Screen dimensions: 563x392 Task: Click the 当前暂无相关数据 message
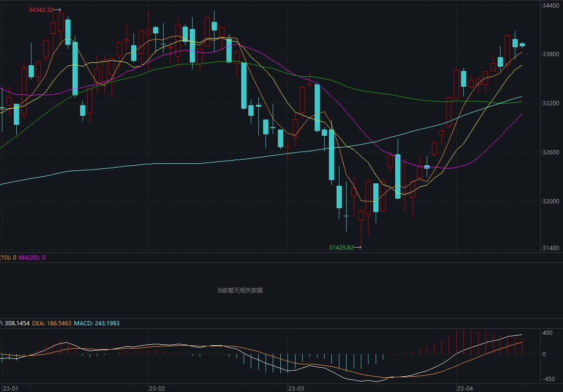tap(240, 290)
